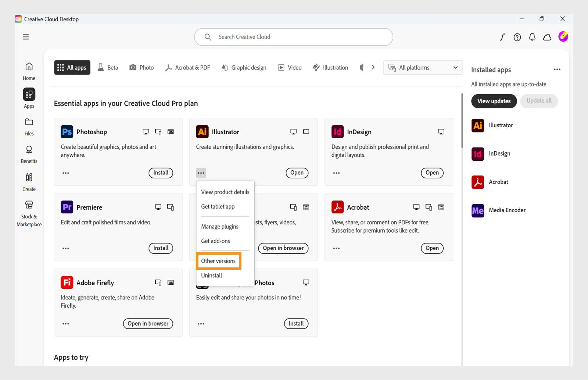Image resolution: width=588 pixels, height=380 pixels.
Task: Open the Create sidebar section
Action: click(x=29, y=181)
